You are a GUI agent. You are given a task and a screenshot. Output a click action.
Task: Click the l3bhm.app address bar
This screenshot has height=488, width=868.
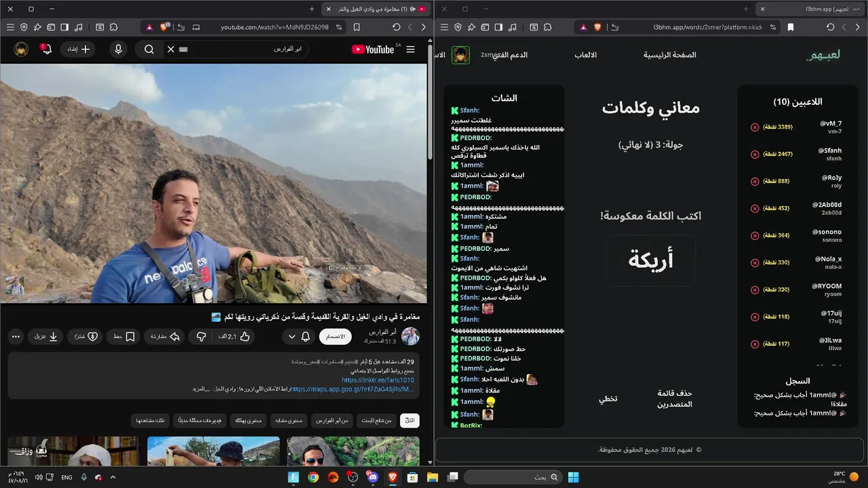[x=707, y=27]
